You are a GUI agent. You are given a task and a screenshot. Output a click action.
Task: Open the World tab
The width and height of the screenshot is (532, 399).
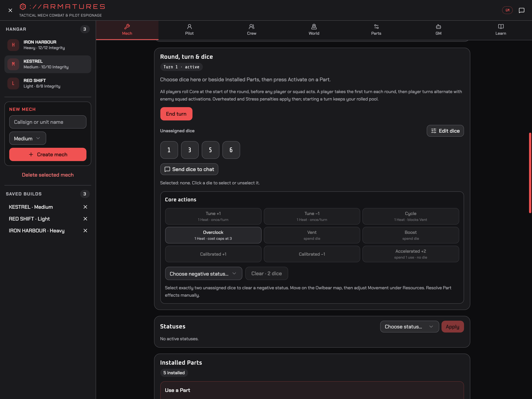[x=314, y=30]
